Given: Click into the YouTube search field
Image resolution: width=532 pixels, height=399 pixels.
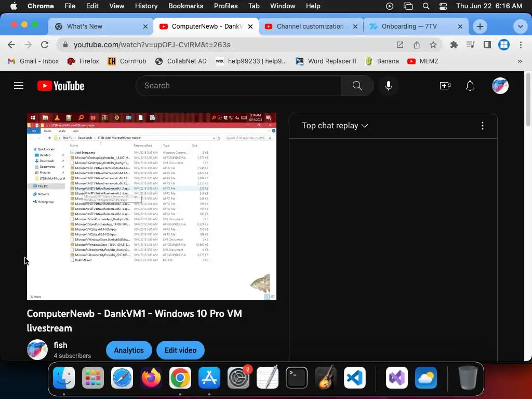Looking at the screenshot, I should [x=238, y=86].
